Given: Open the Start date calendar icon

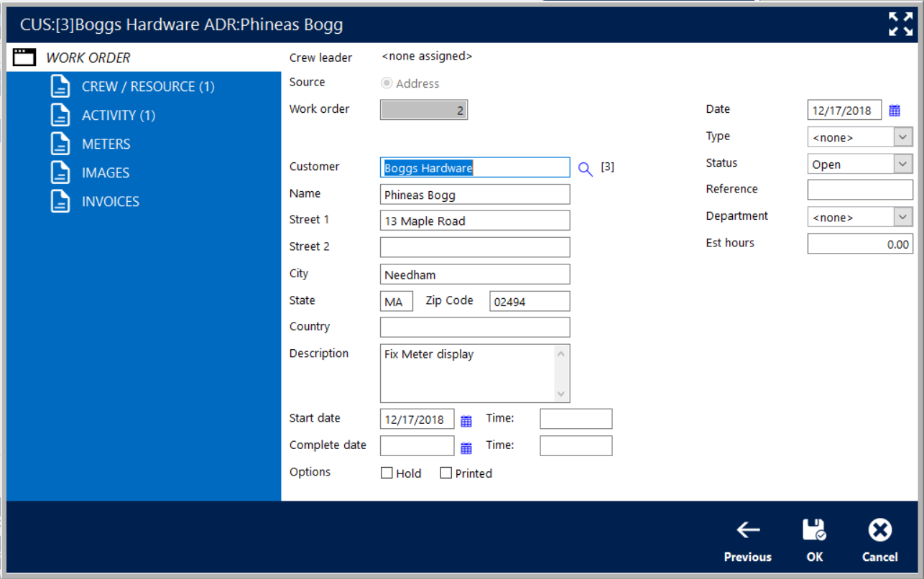Looking at the screenshot, I should (x=466, y=421).
